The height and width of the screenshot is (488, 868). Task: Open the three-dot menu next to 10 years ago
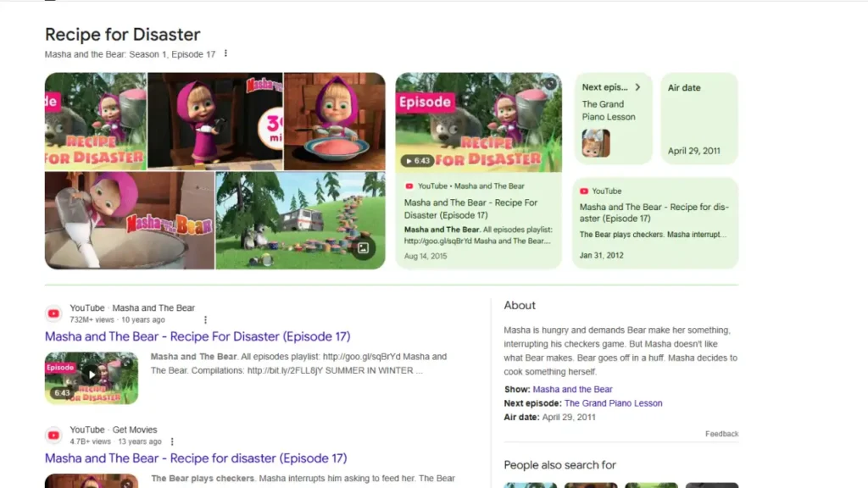[x=205, y=319]
